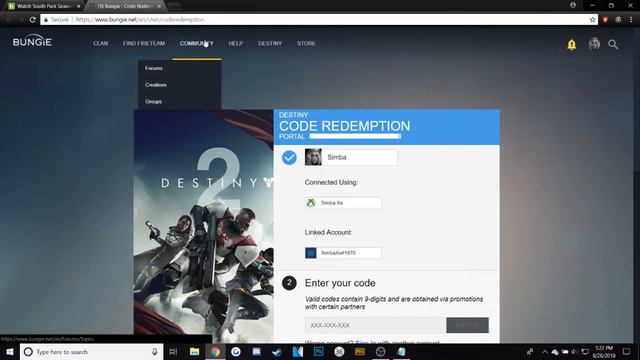Click the Enter code submit button
This screenshot has width=640, height=360.
(467, 325)
